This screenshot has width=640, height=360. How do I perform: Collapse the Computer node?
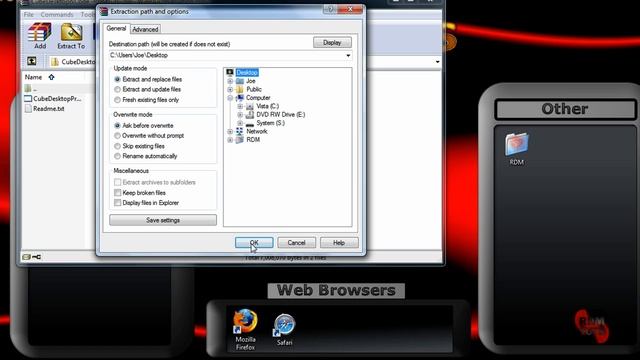coord(230,98)
